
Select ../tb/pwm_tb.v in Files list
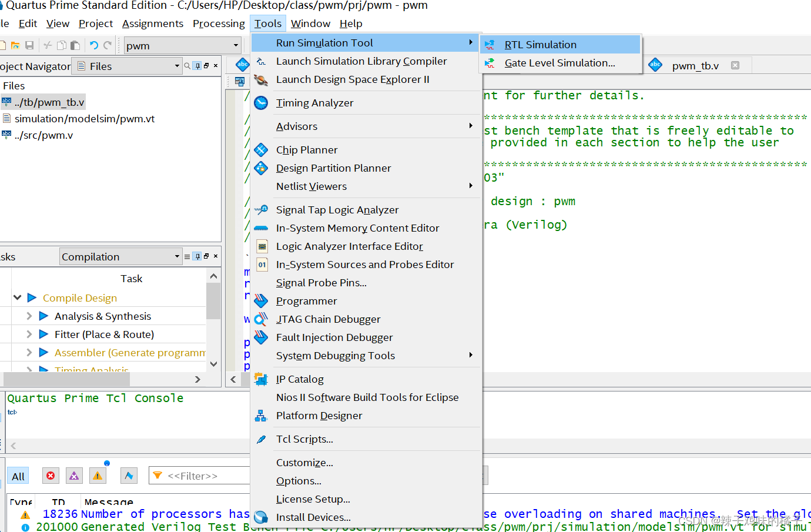[49, 102]
